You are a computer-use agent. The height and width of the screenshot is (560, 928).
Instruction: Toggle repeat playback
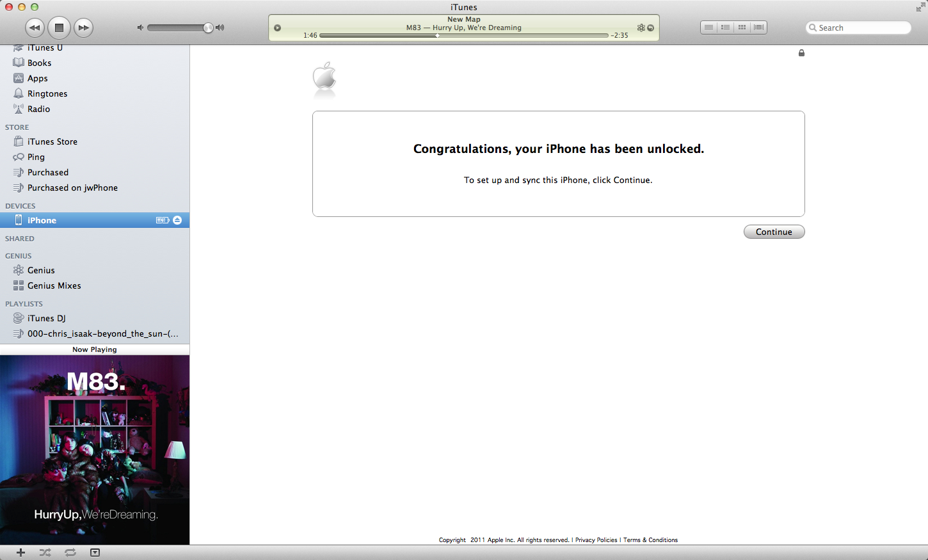click(70, 552)
